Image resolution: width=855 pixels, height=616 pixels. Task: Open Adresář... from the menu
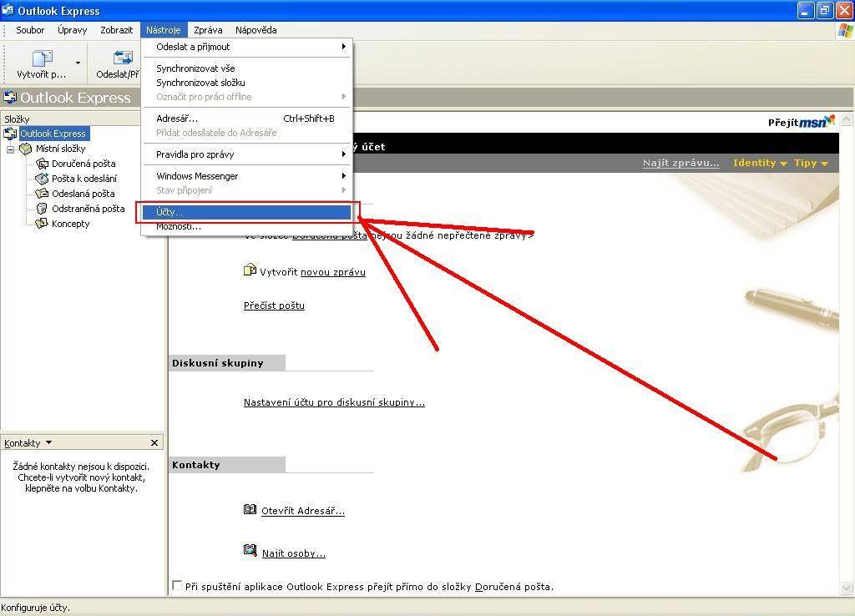pos(246,119)
